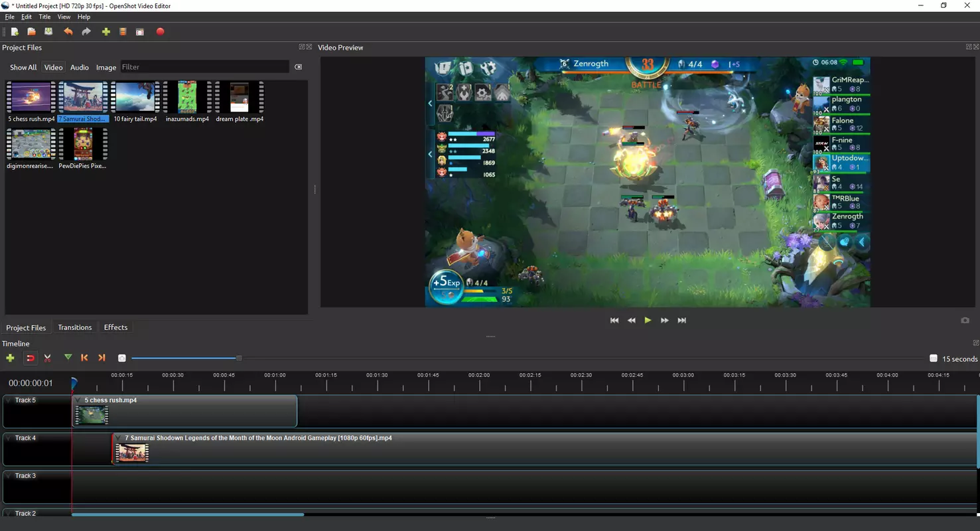Screen dimensions: 980x531
Task: Toggle the timeline snapping magnet
Action: [30, 358]
